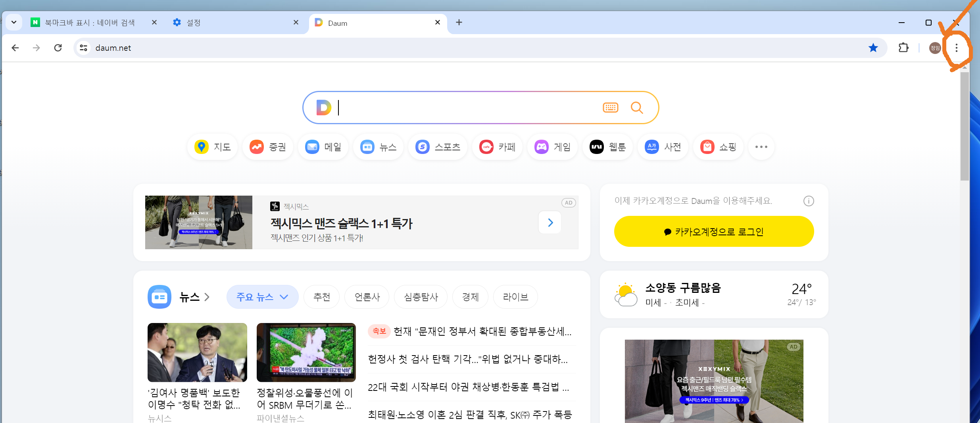This screenshot has width=980, height=423.
Task: Close the 네이버 검색 tab
Action: [x=154, y=22]
